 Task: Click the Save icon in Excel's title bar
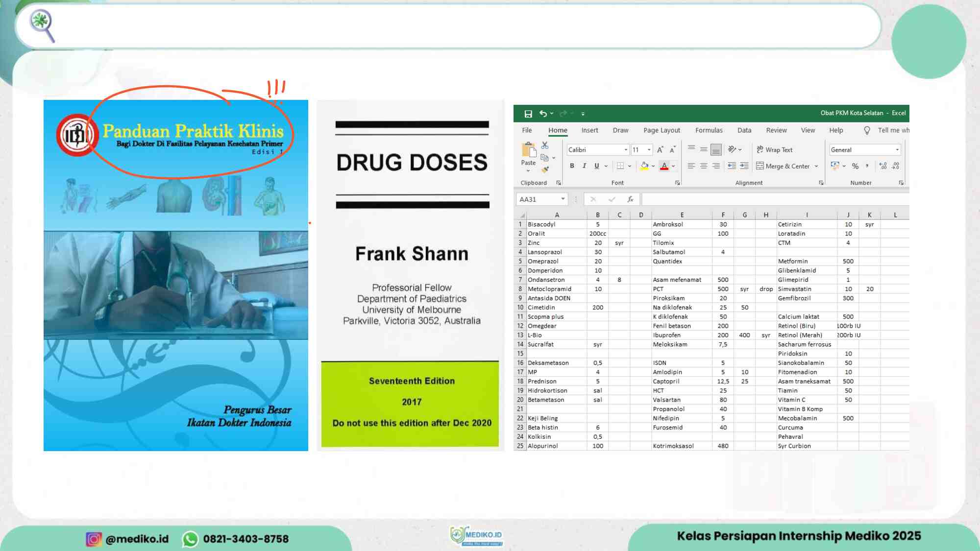click(x=528, y=114)
